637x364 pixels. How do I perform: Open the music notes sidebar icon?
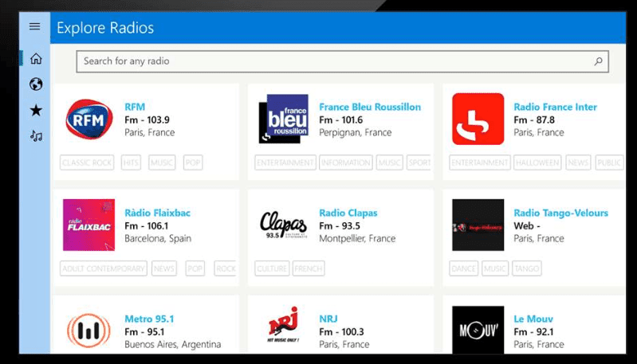click(35, 136)
